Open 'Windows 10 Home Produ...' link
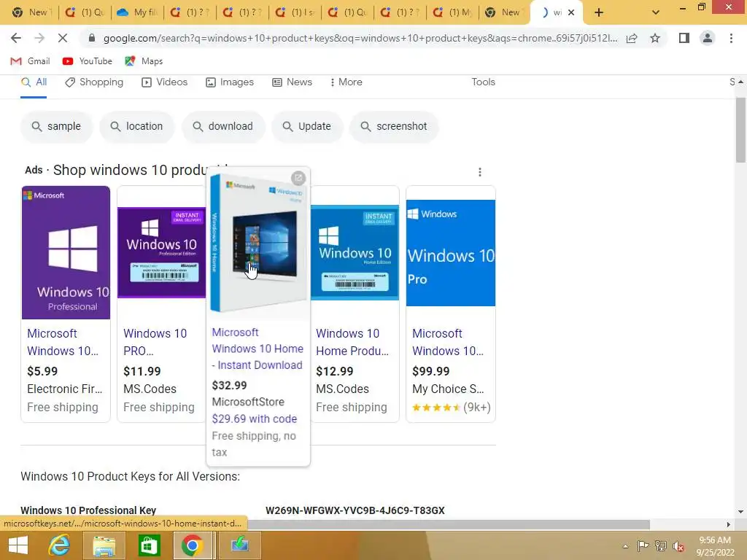This screenshot has width=747, height=560. [352, 343]
